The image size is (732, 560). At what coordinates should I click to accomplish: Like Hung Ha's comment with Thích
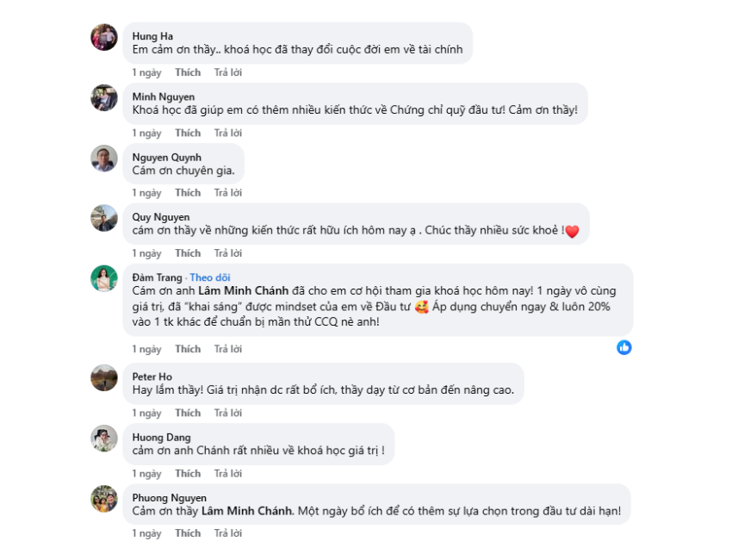click(x=188, y=72)
